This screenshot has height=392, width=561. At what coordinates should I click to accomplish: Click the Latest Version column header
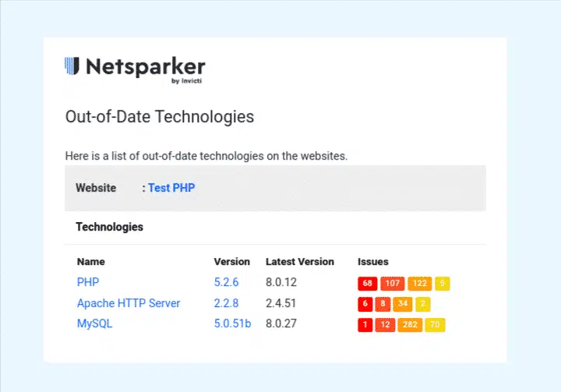(x=300, y=262)
